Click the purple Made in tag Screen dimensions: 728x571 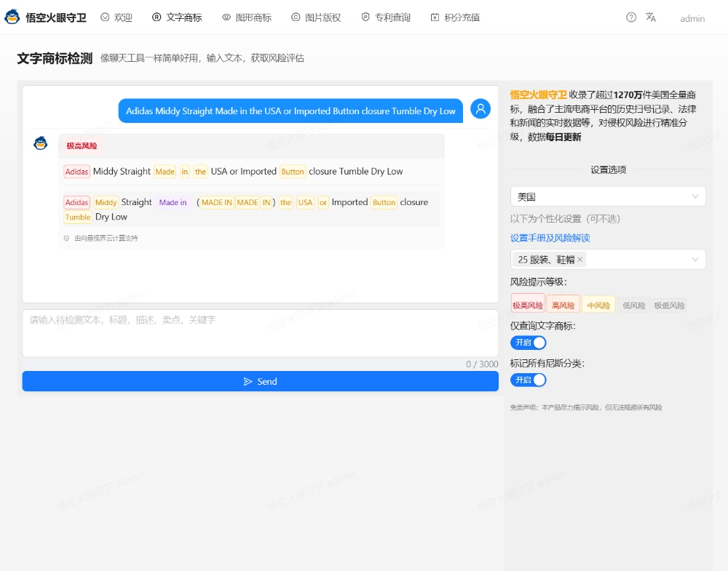(173, 202)
